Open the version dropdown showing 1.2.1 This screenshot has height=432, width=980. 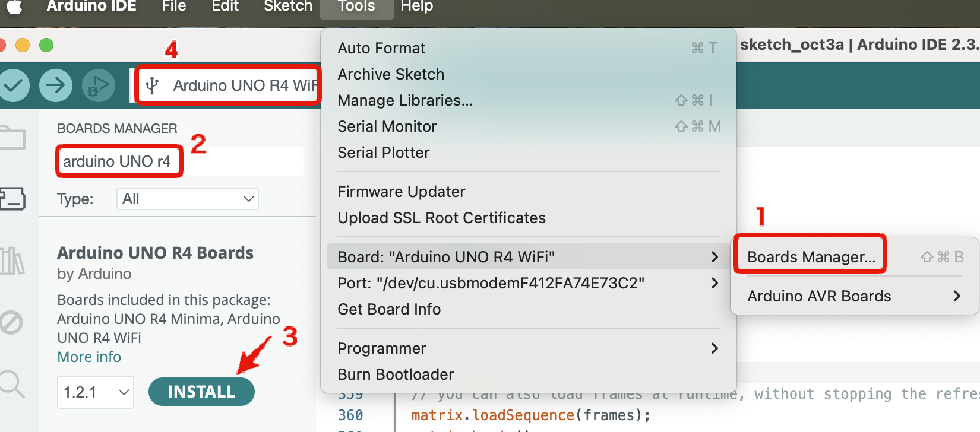tap(96, 392)
